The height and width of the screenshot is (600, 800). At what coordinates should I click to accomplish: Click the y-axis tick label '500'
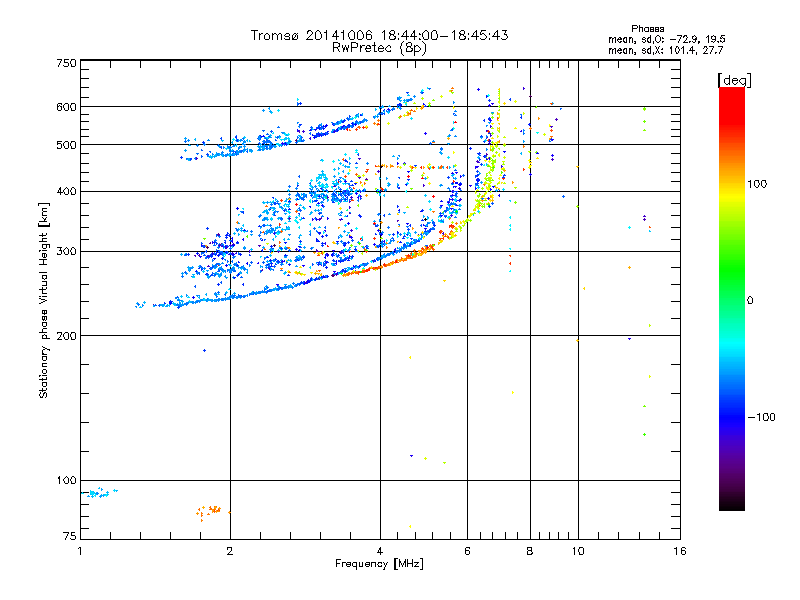(x=66, y=145)
